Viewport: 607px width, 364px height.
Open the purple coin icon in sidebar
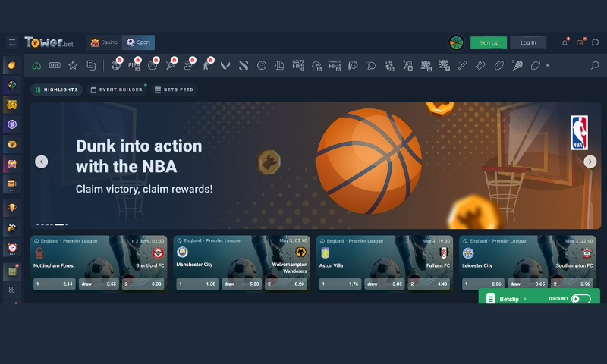pos(12,124)
